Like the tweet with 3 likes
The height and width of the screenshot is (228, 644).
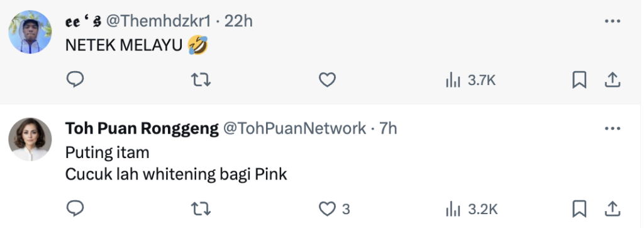tap(335, 209)
